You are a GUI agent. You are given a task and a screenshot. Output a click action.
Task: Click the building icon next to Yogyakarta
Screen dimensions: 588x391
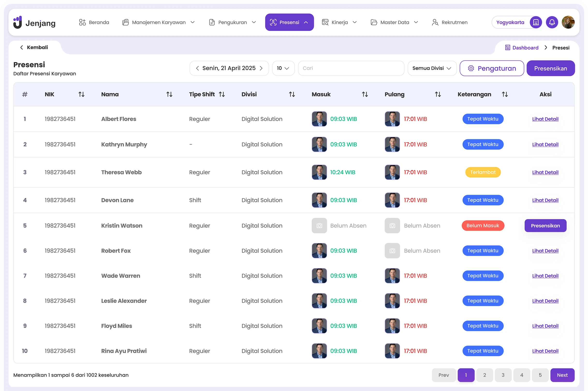pyautogui.click(x=536, y=23)
